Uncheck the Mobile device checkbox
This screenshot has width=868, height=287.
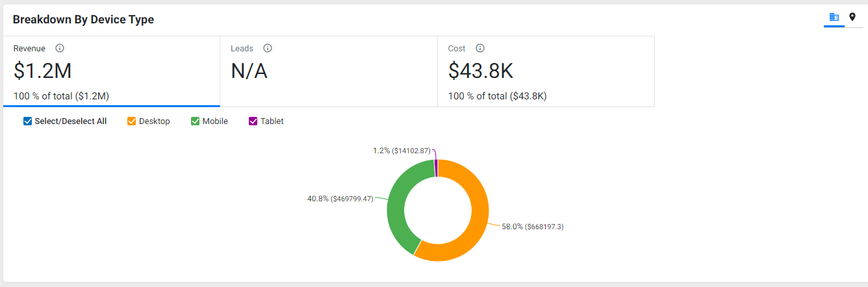[x=195, y=121]
